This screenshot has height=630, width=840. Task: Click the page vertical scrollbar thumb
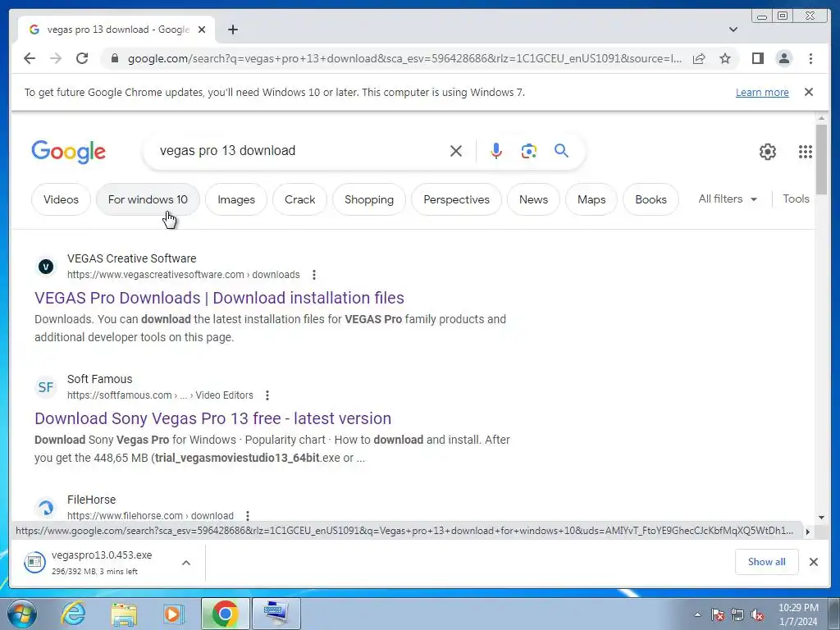pos(821,160)
